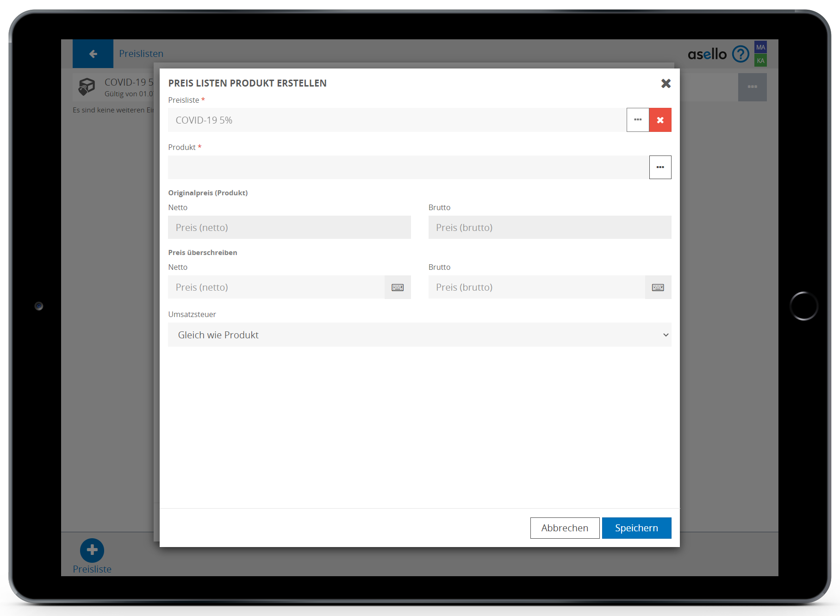Image resolution: width=840 pixels, height=616 pixels.
Task: Click the back arrow button
Action: (x=93, y=54)
